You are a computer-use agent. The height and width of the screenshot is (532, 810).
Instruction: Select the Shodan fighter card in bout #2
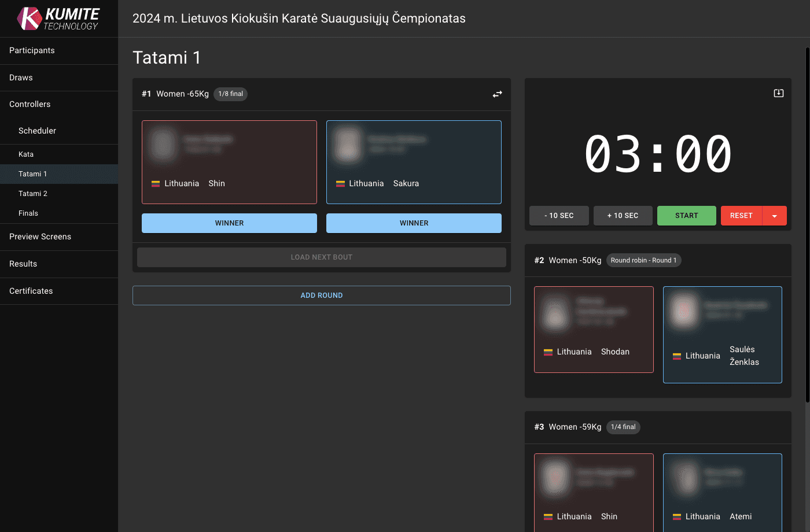(594, 330)
